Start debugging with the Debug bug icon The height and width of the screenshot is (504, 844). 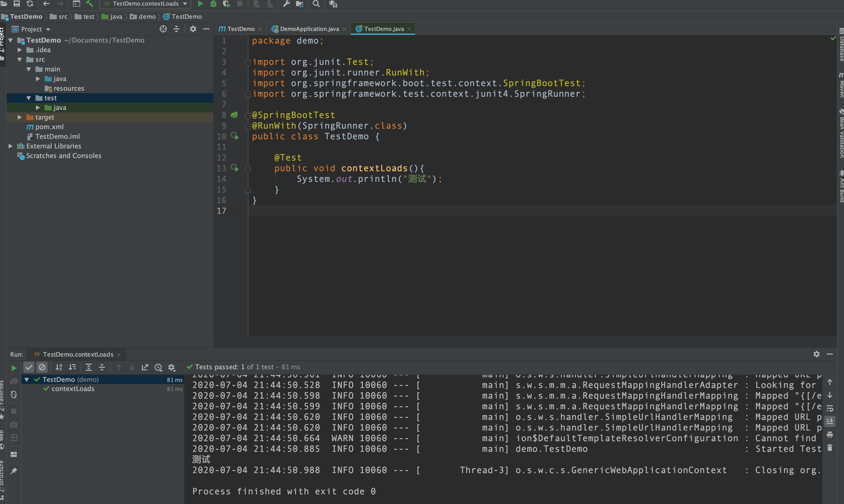tap(213, 4)
